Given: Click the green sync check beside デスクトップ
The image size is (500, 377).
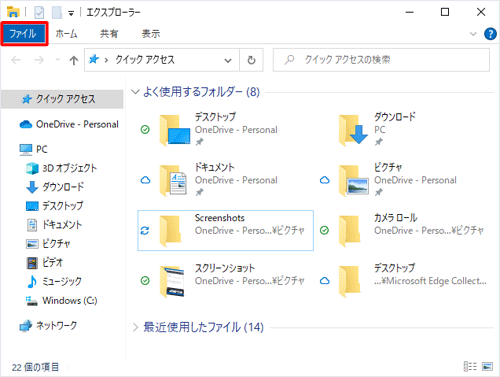Looking at the screenshot, I should click(145, 129).
